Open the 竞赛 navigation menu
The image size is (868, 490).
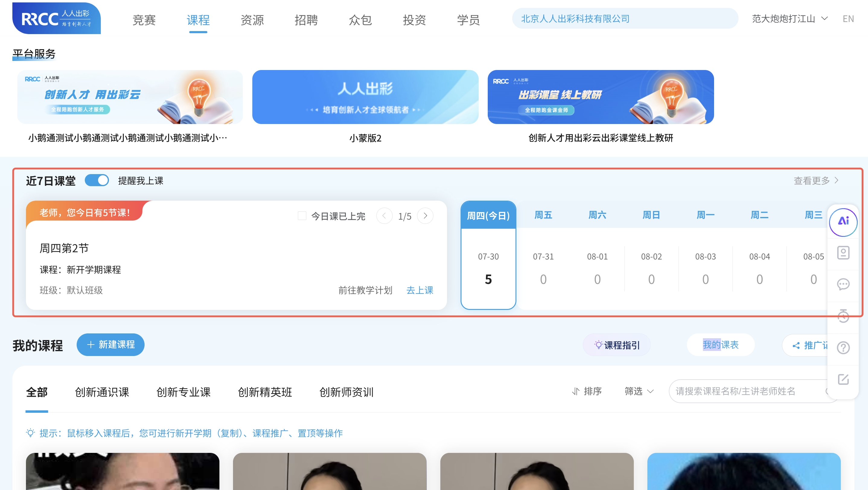[x=144, y=20]
